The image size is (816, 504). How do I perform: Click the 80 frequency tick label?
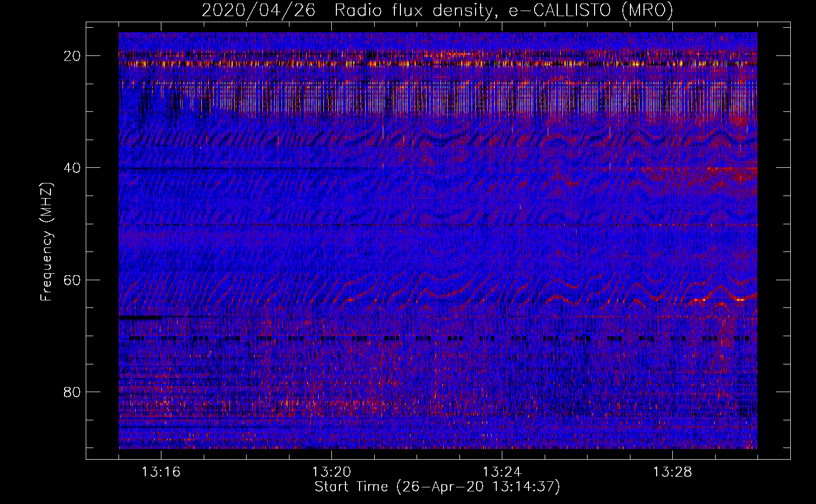[x=72, y=392]
